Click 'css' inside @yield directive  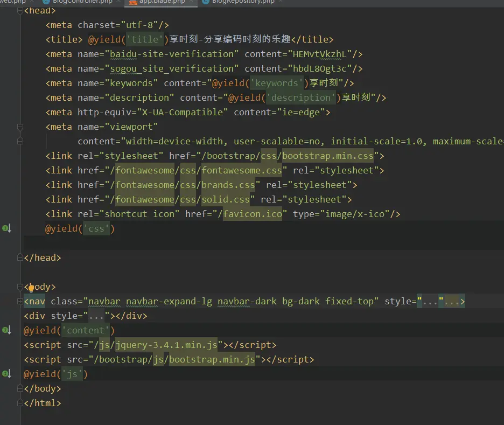tap(96, 228)
